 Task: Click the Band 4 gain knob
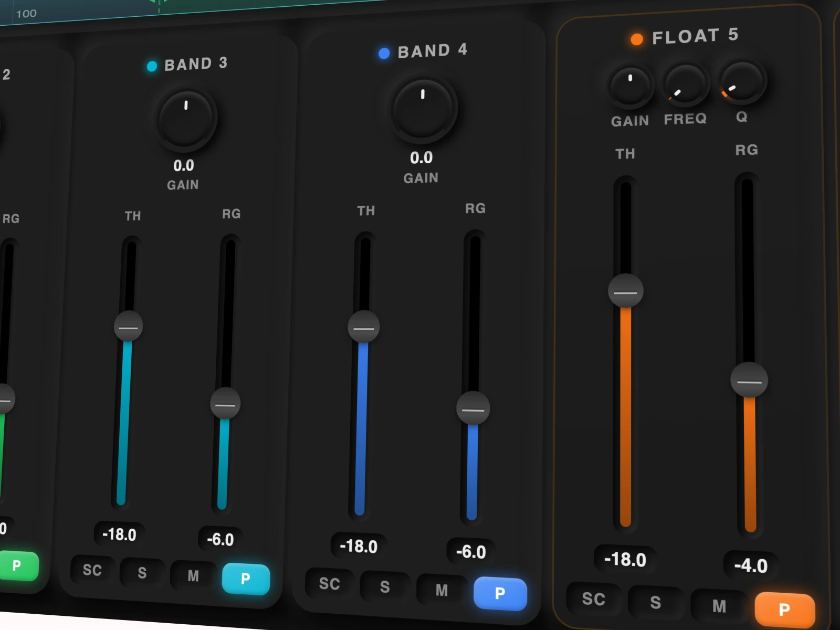pos(423,109)
